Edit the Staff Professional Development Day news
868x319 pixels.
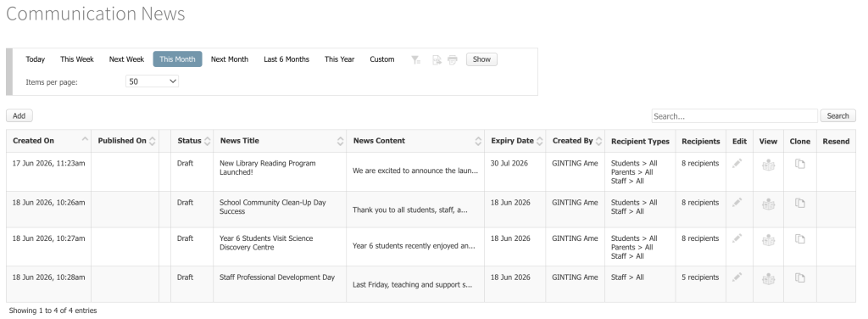(x=737, y=277)
